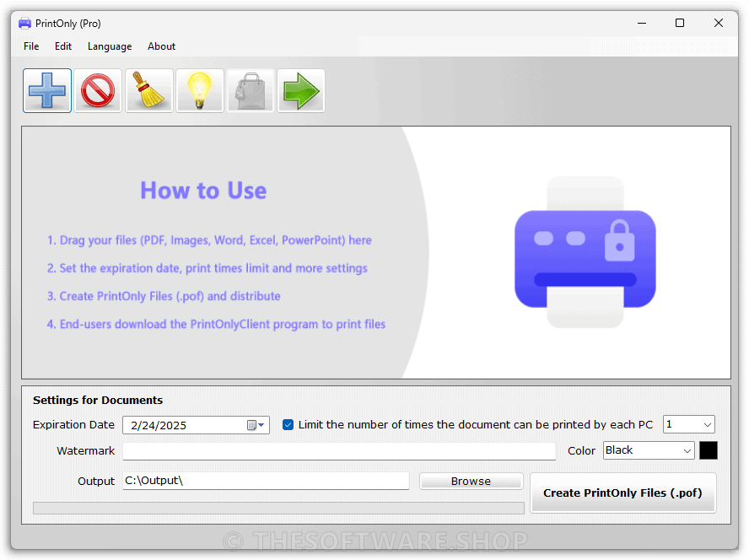Click the 'How to Use' heading
This screenshot has height=560, width=749.
(x=203, y=190)
